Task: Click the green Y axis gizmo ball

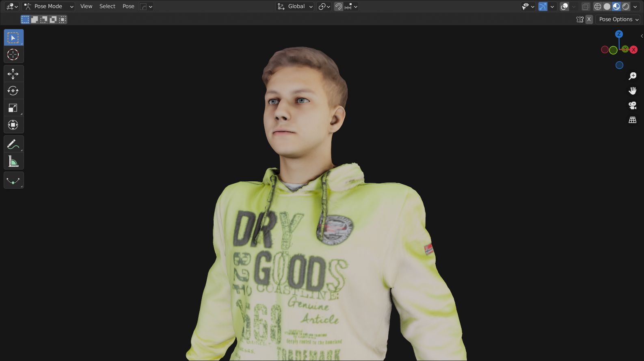Action: click(625, 49)
